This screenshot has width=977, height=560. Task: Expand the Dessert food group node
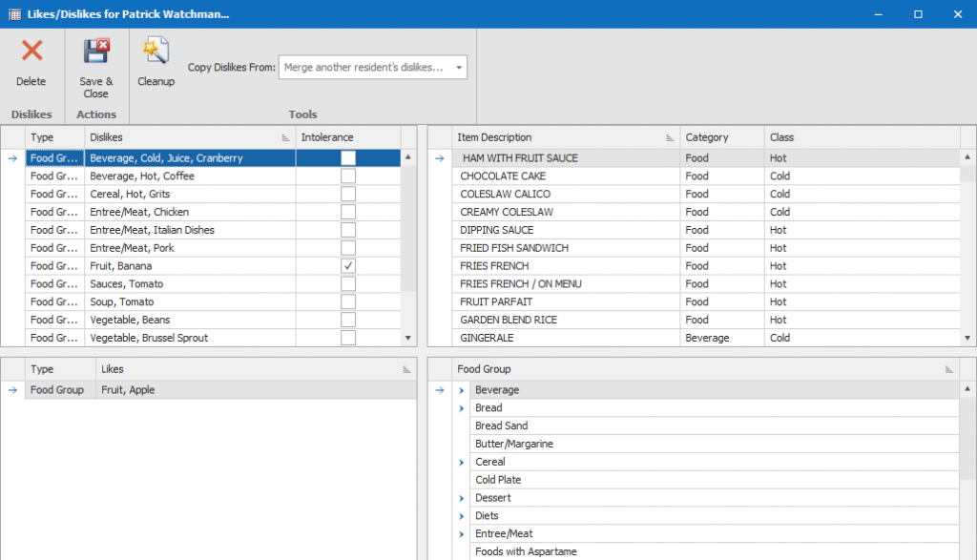point(462,498)
